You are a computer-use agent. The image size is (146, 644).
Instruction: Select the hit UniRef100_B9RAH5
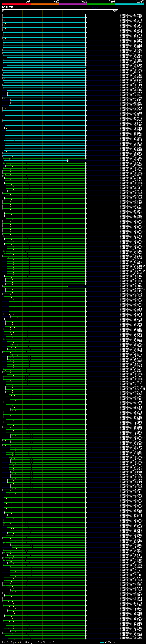click(131, 65)
